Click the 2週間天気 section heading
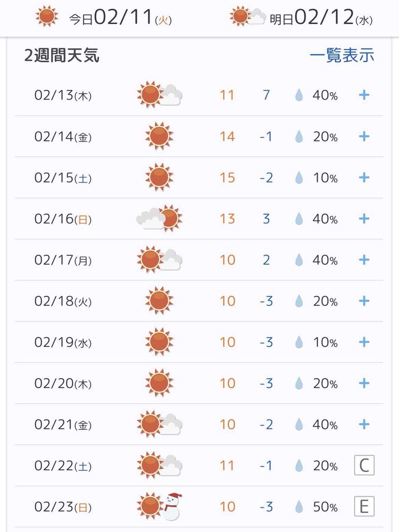399x532 pixels. click(x=62, y=55)
